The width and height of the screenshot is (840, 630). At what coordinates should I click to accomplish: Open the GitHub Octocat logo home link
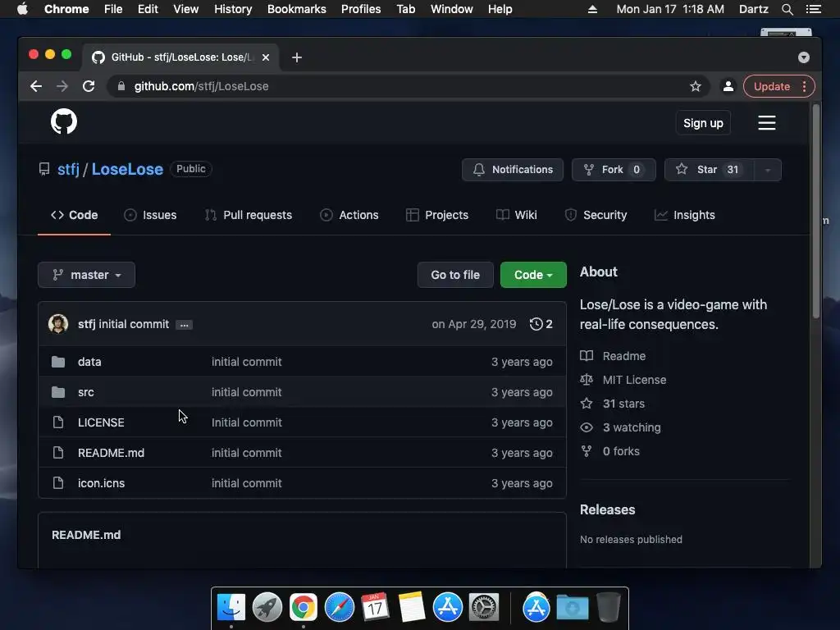tap(64, 121)
